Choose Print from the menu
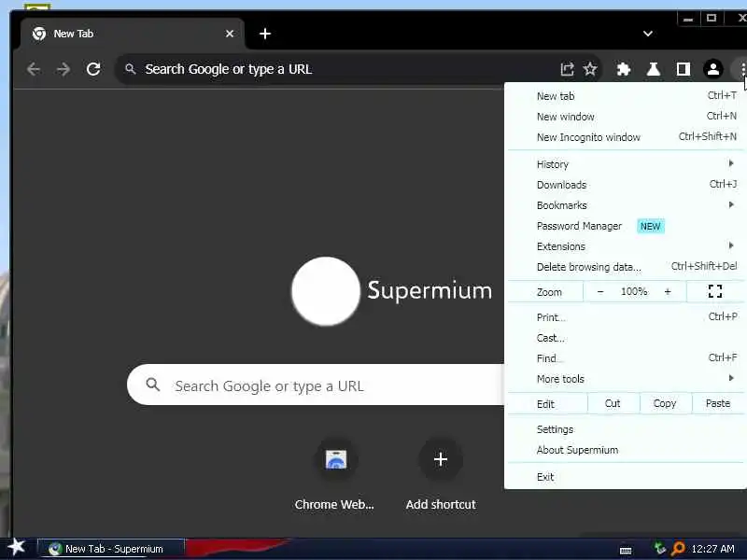 [x=625, y=317]
